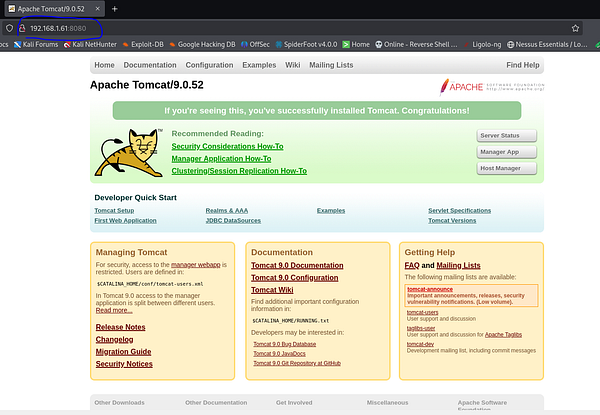Click Find Help in the navigation bar

[x=523, y=65]
